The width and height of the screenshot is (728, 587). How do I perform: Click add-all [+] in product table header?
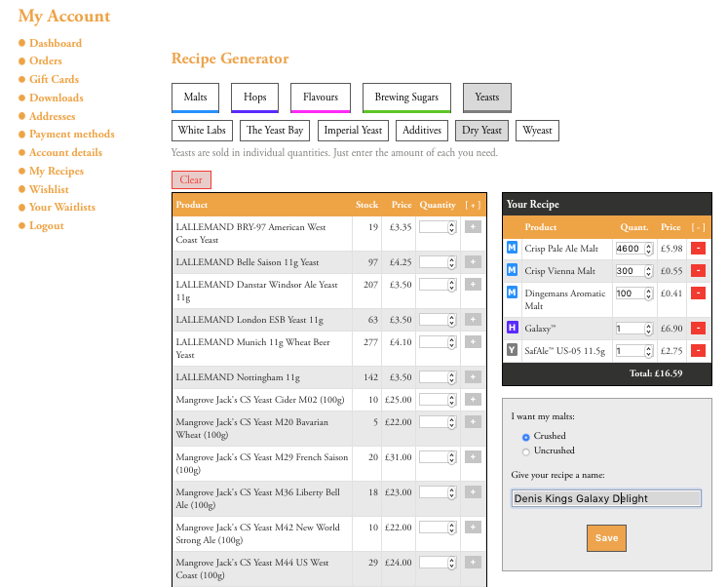pos(473,205)
